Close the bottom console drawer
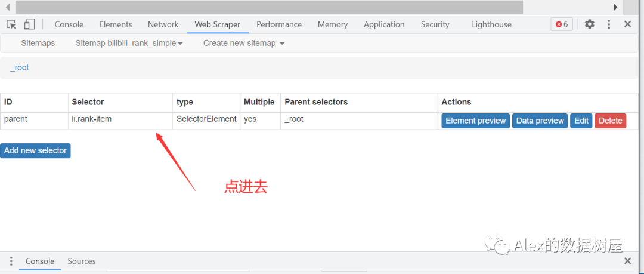 coord(627,261)
